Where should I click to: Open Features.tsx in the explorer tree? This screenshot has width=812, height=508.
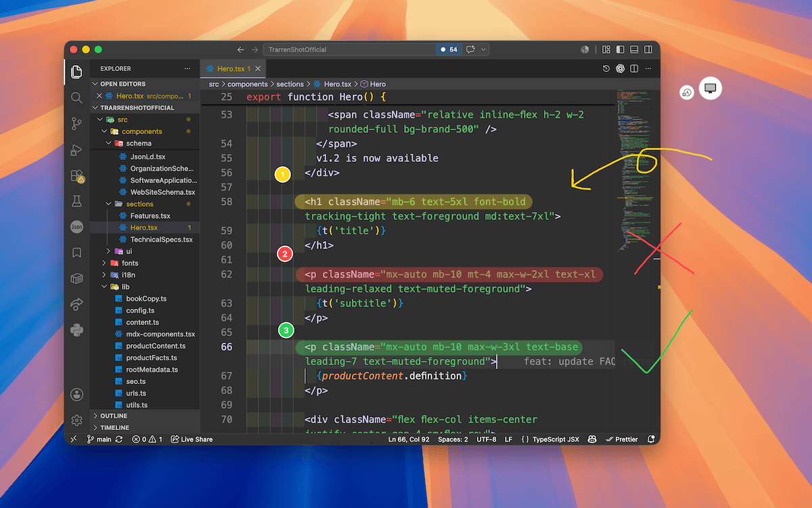[x=150, y=216]
